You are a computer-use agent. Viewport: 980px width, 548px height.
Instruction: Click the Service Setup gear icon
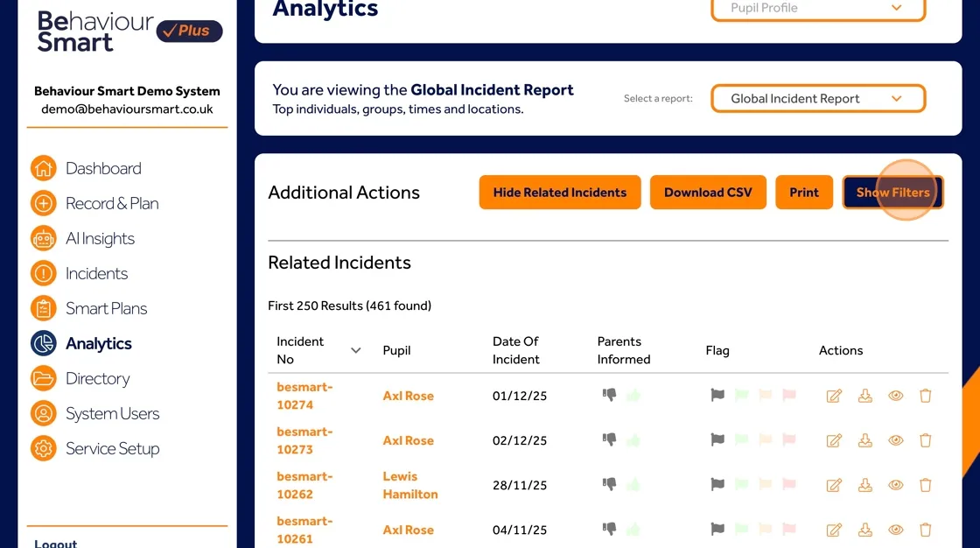43,448
